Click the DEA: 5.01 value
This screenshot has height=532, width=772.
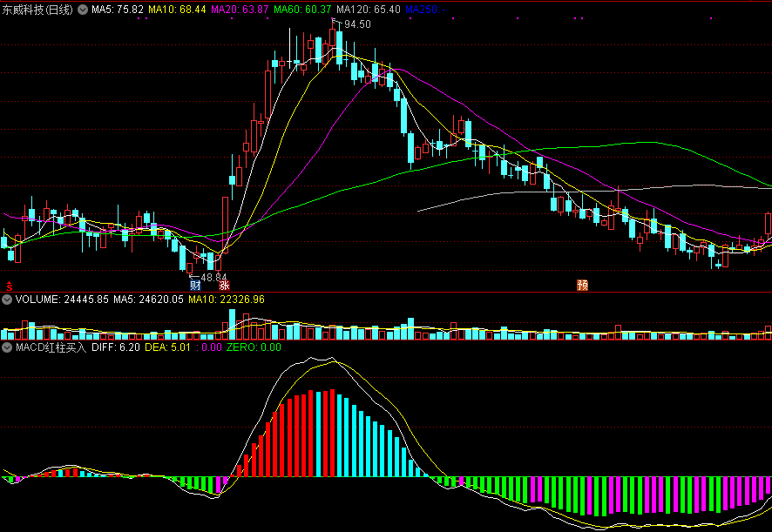(167, 347)
